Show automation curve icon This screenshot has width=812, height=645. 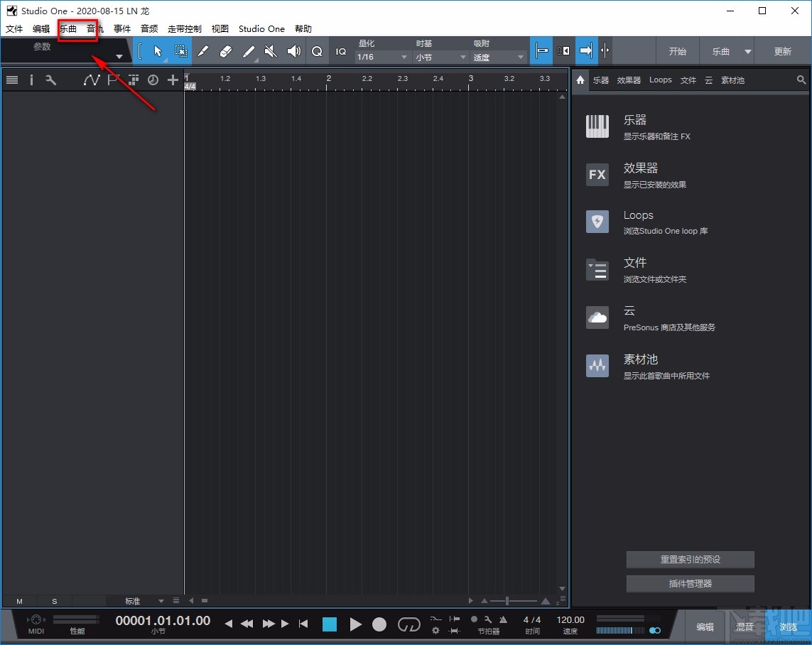tap(92, 80)
